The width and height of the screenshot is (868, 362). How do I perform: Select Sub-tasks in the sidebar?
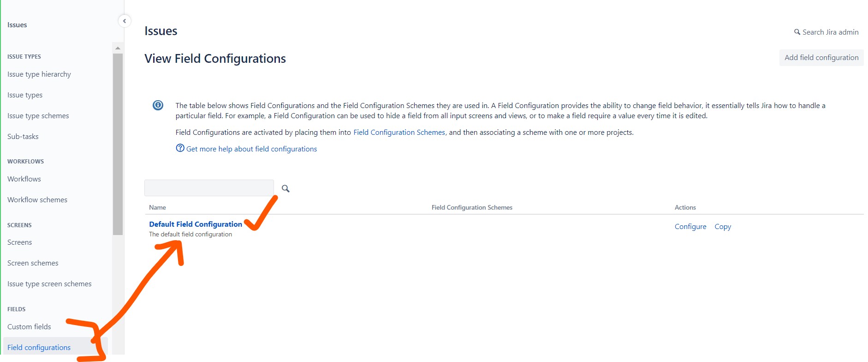23,137
